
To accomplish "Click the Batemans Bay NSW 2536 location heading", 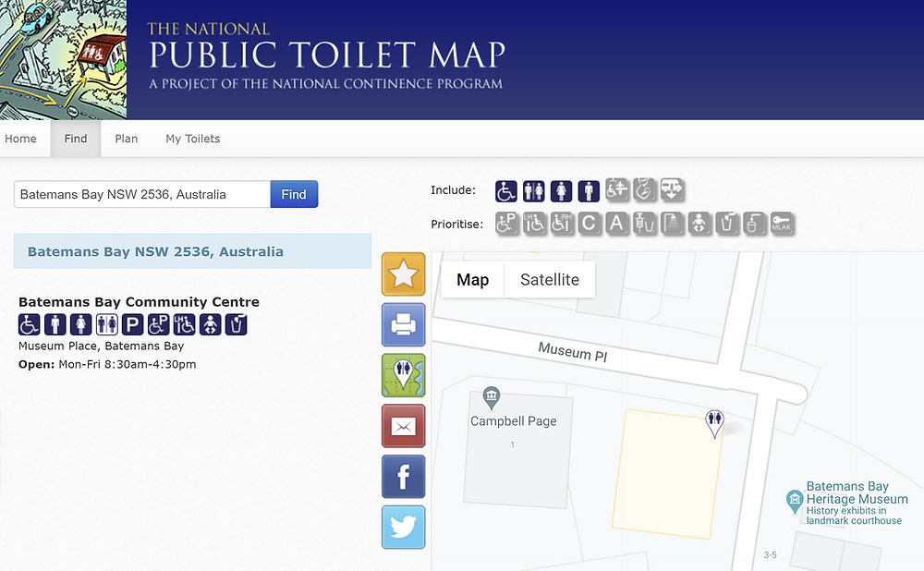I will coord(155,251).
